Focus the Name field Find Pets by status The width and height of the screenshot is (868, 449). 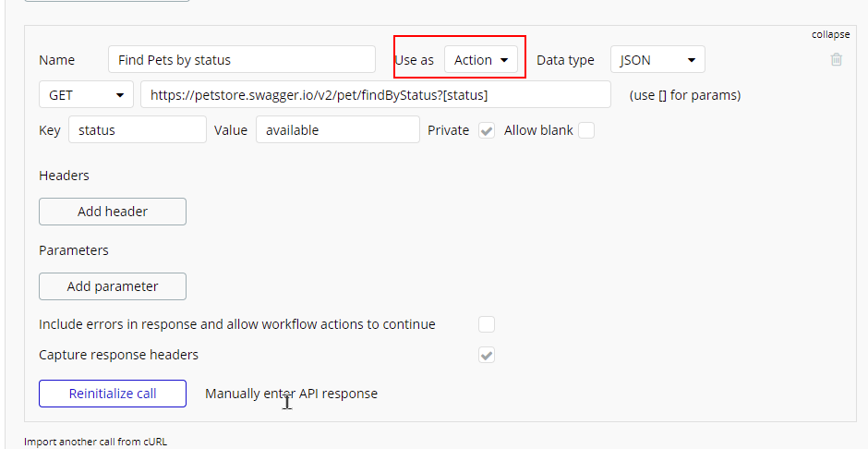click(x=242, y=60)
